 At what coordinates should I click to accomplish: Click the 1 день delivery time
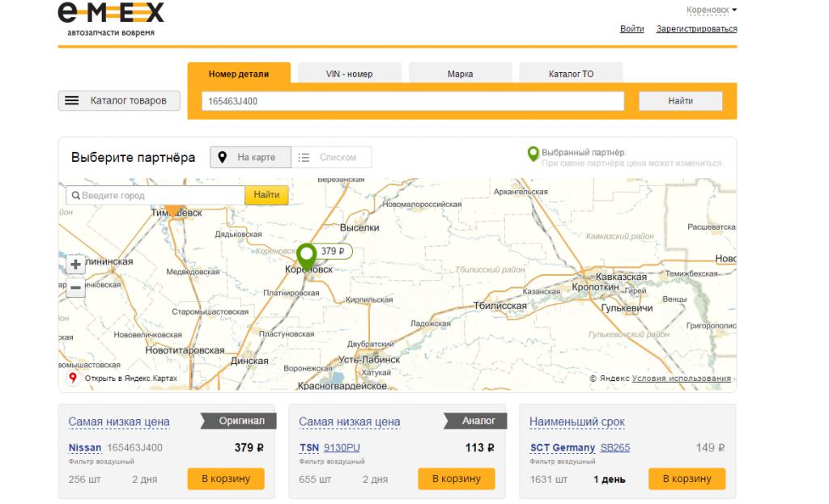coord(609,480)
